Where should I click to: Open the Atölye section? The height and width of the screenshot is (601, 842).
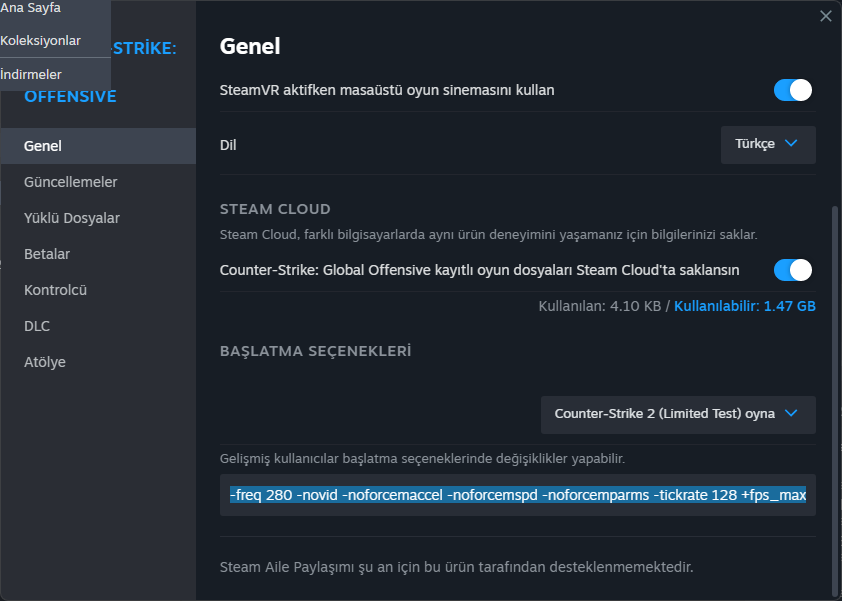coord(45,362)
